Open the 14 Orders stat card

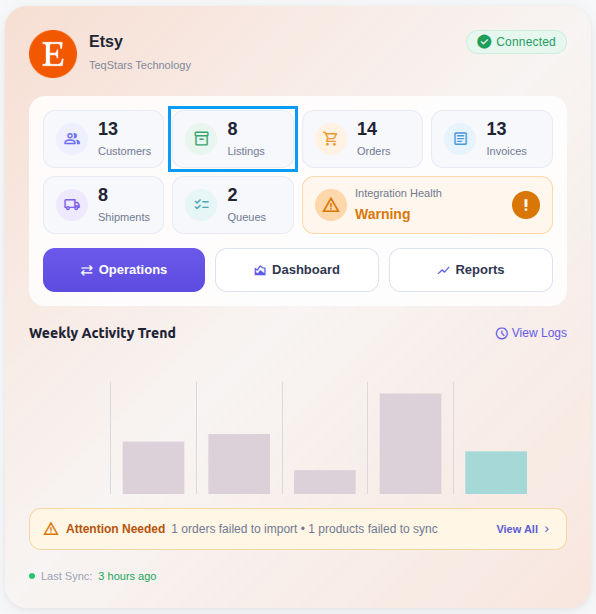point(362,139)
